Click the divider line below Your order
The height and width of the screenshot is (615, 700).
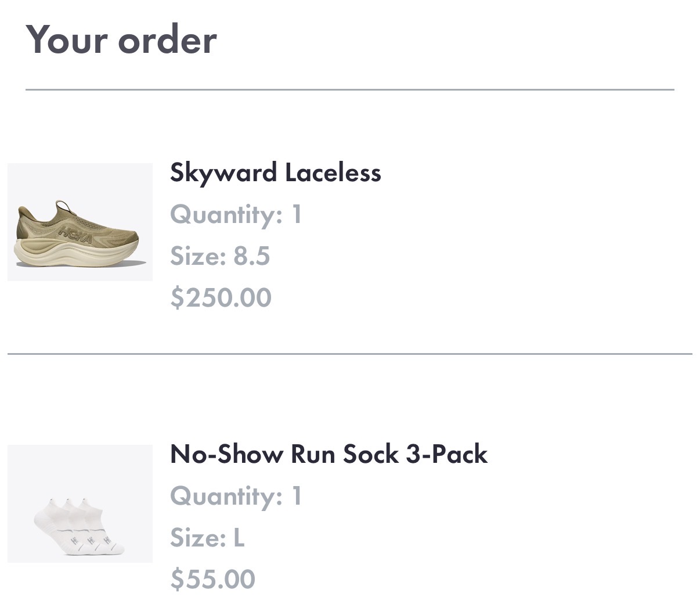click(x=349, y=90)
